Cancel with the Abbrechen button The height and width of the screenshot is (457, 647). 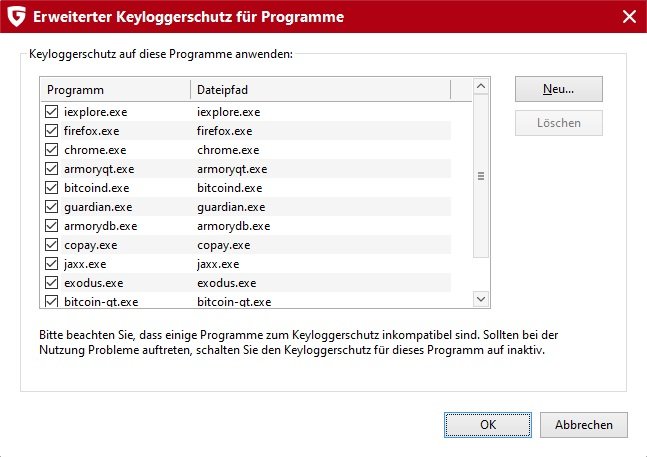pos(584,425)
